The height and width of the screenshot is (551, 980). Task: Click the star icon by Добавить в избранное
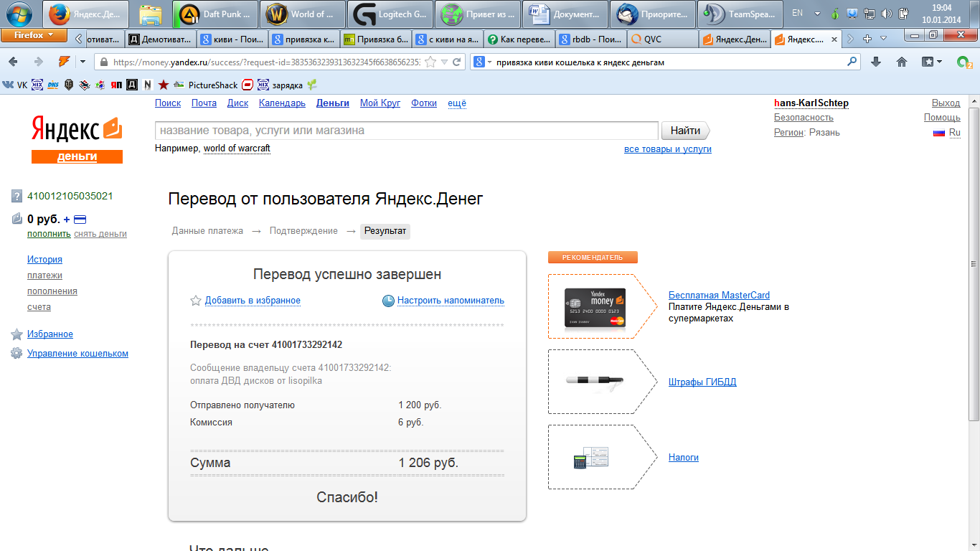pos(195,301)
